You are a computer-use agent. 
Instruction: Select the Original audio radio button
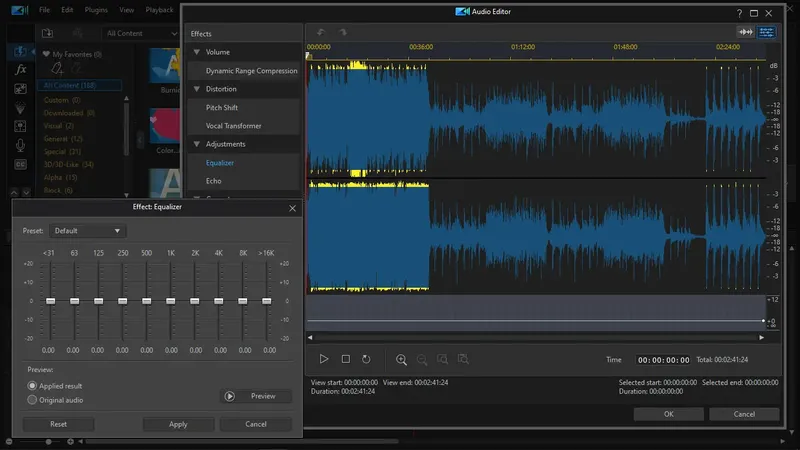[33, 400]
